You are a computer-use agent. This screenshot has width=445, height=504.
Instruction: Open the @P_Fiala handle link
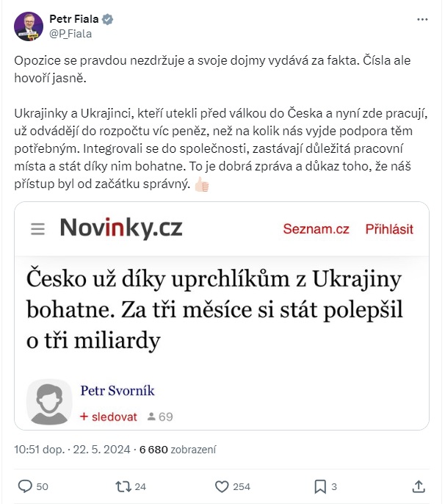click(x=70, y=34)
